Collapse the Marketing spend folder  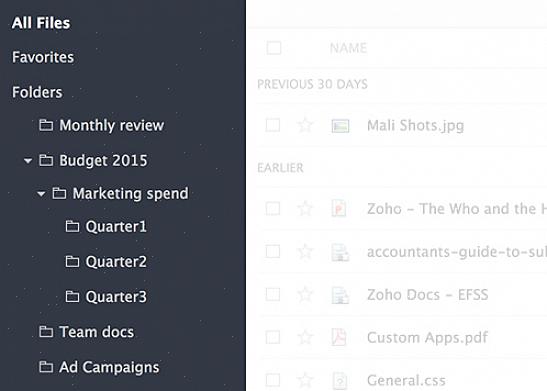coord(41,194)
